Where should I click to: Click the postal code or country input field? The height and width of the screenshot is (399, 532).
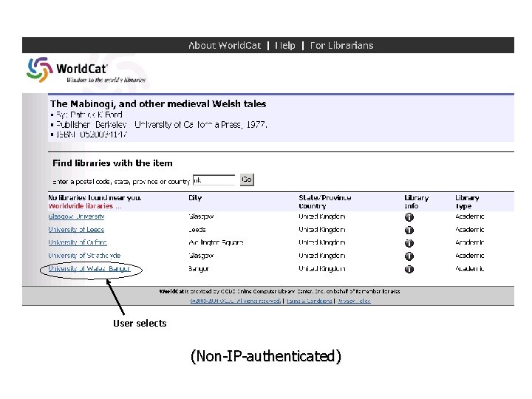214,180
